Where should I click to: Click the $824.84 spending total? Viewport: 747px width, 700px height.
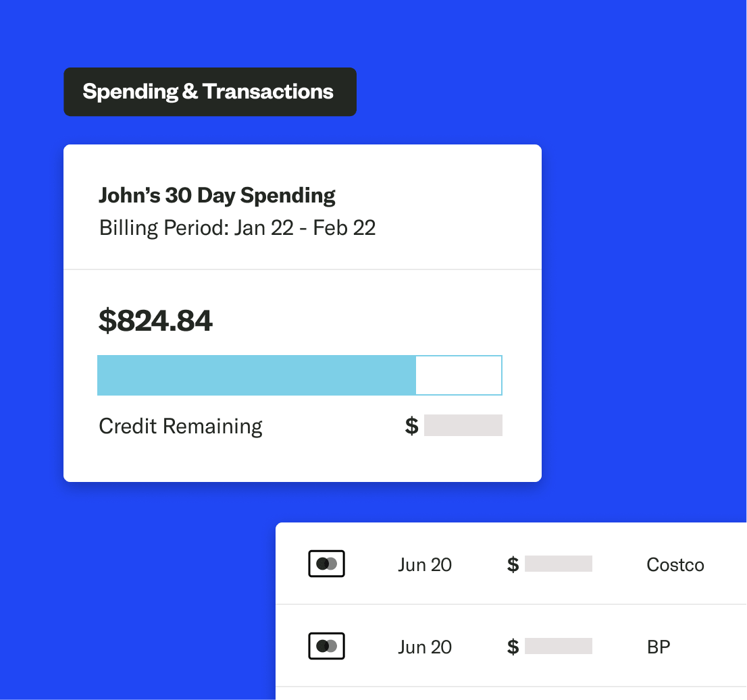pyautogui.click(x=155, y=321)
